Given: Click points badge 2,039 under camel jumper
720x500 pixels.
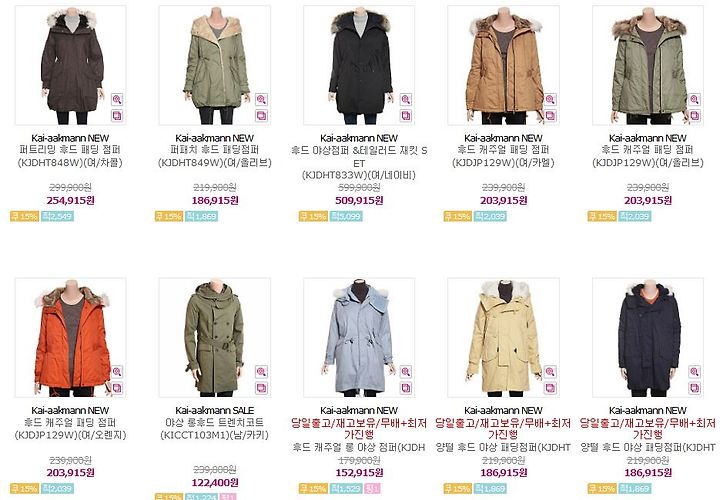Looking at the screenshot, I should coord(490,216).
